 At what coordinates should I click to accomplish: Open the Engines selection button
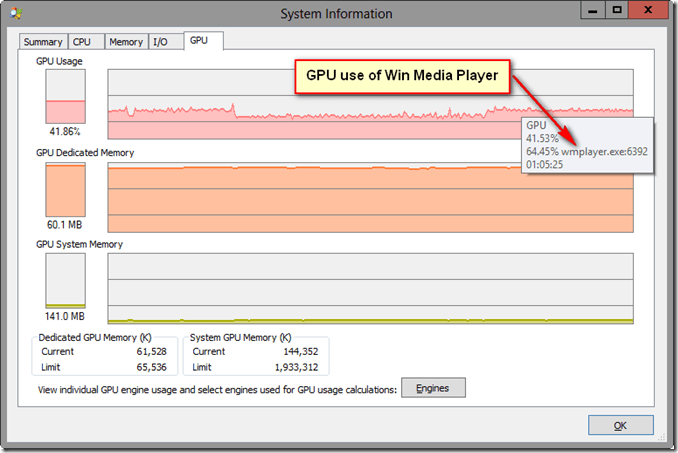point(432,388)
